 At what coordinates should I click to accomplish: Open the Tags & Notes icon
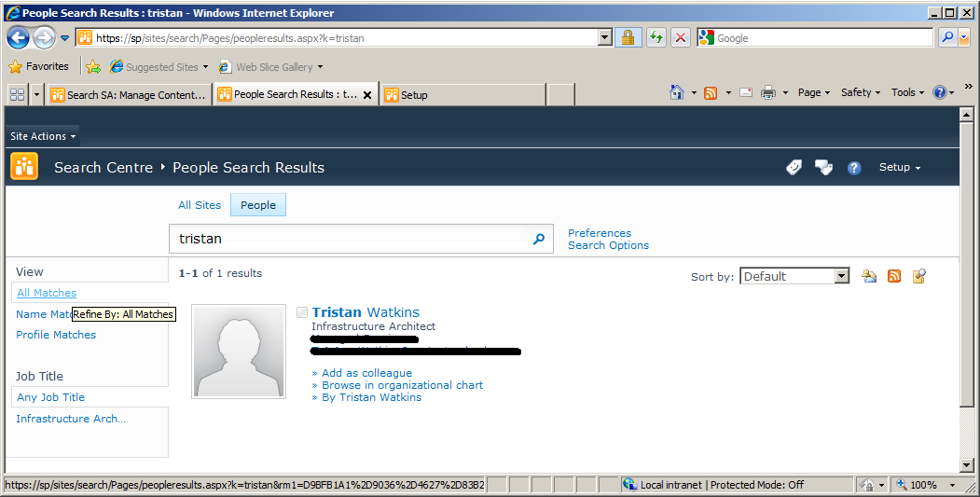point(823,168)
